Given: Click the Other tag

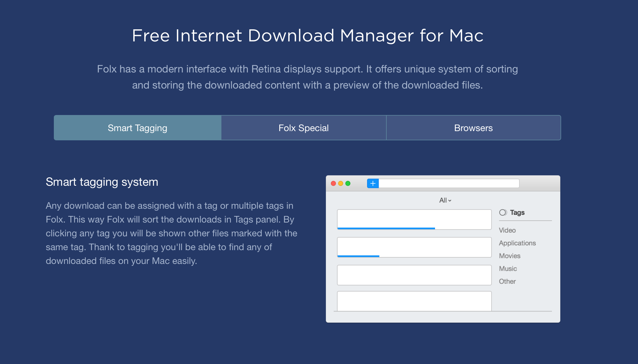Looking at the screenshot, I should coord(507,281).
